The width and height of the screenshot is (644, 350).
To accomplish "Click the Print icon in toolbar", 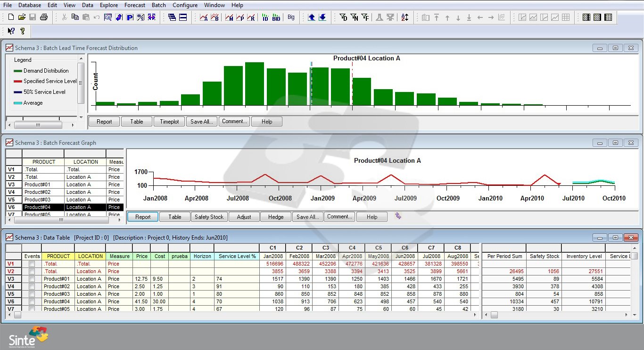I will click(x=44, y=17).
